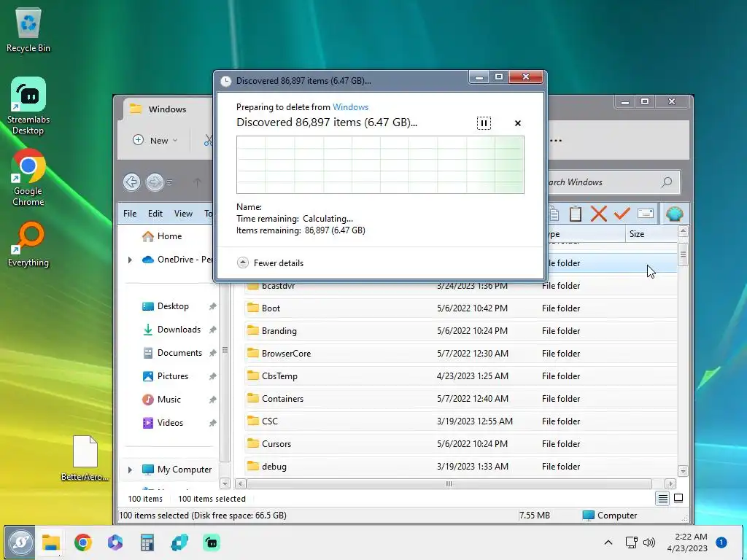Click the teal shell toolbar icon
Image resolution: width=747 pixels, height=560 pixels.
[x=674, y=214]
